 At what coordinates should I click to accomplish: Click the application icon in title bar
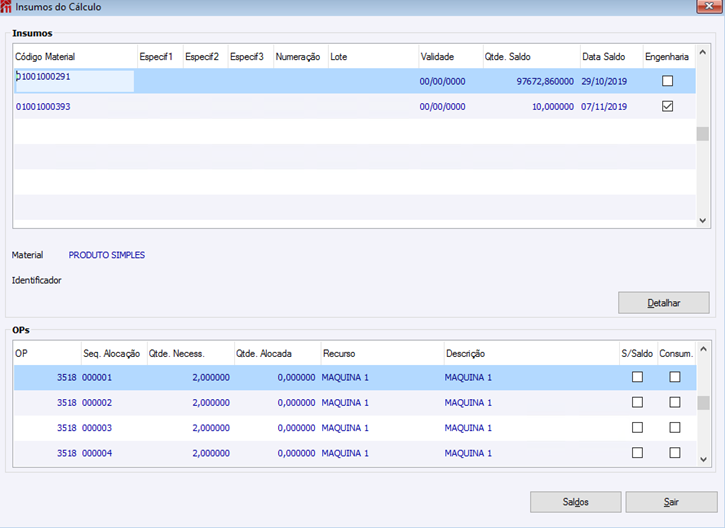click(x=7, y=7)
